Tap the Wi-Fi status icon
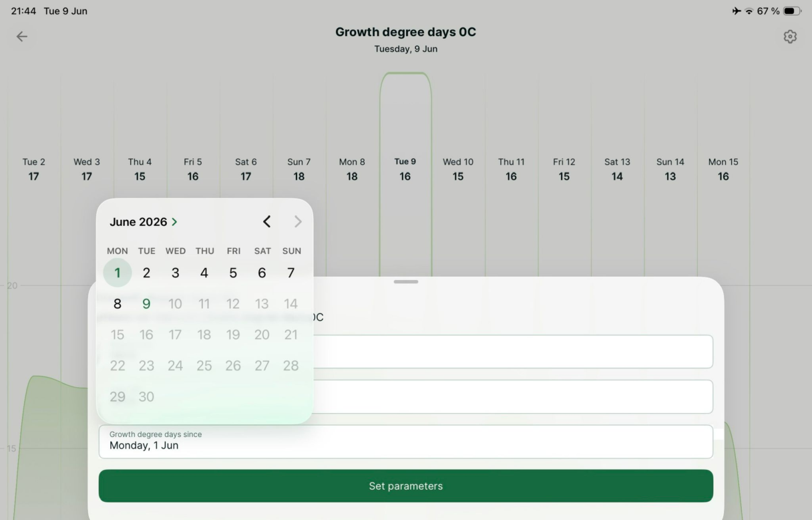812x520 pixels. (x=749, y=11)
